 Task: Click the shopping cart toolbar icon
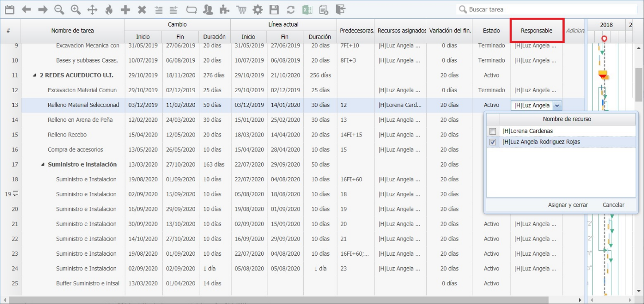pos(241,9)
